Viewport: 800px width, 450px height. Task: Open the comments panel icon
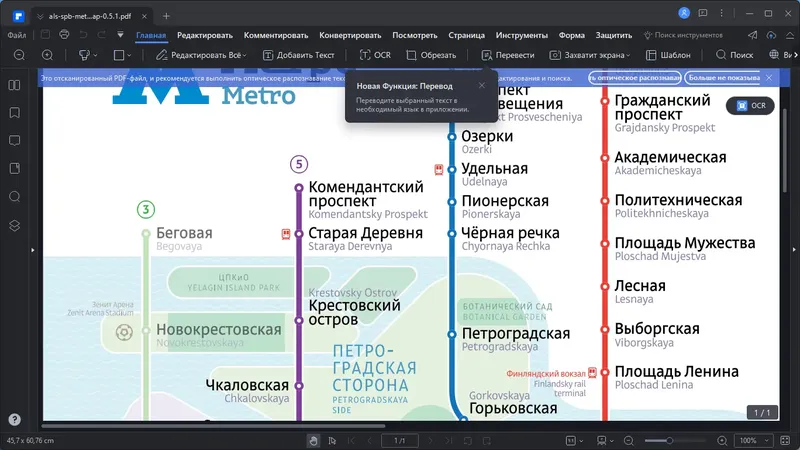click(14, 140)
